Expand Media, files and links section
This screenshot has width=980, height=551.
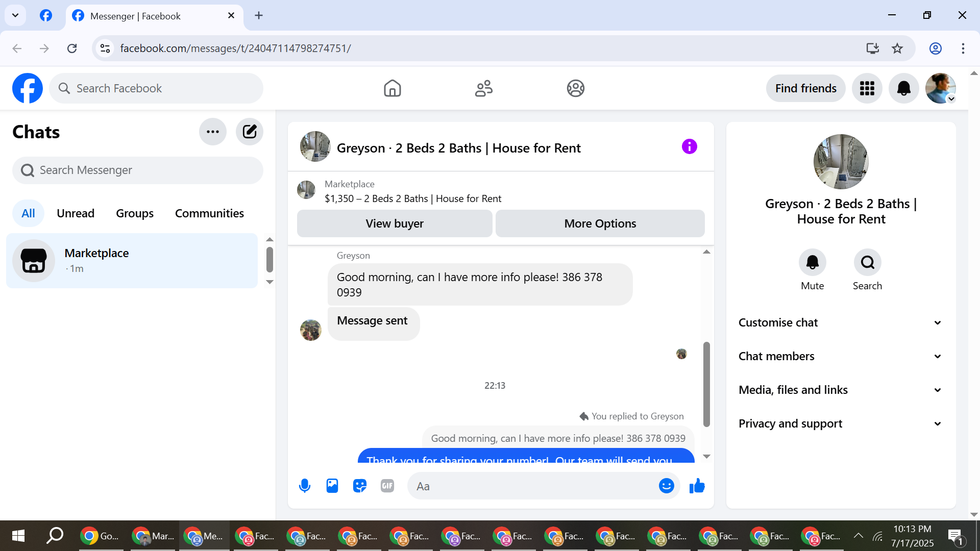click(x=841, y=390)
